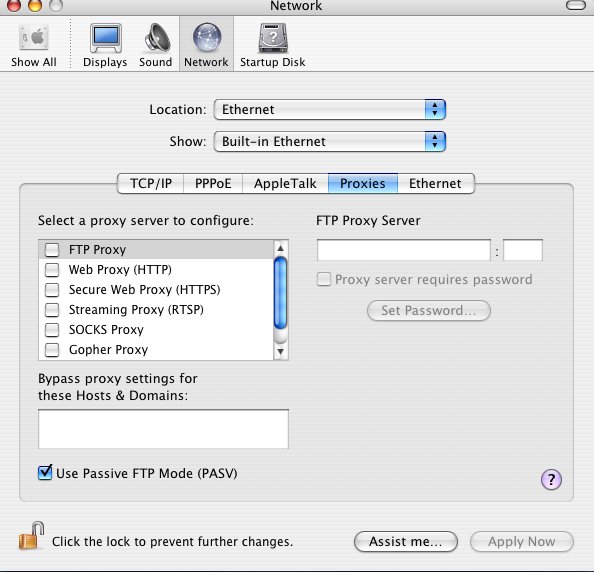Open the Location dropdown showing Ethernet

tap(330, 110)
